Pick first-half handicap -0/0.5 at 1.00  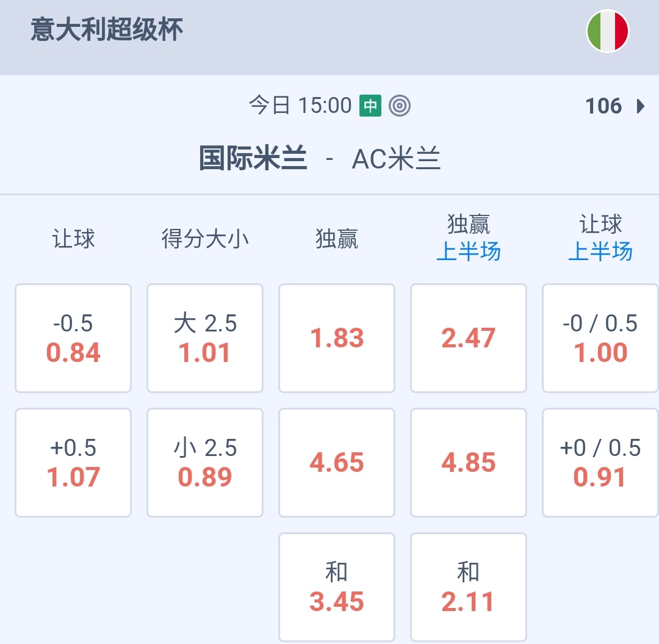coord(600,338)
